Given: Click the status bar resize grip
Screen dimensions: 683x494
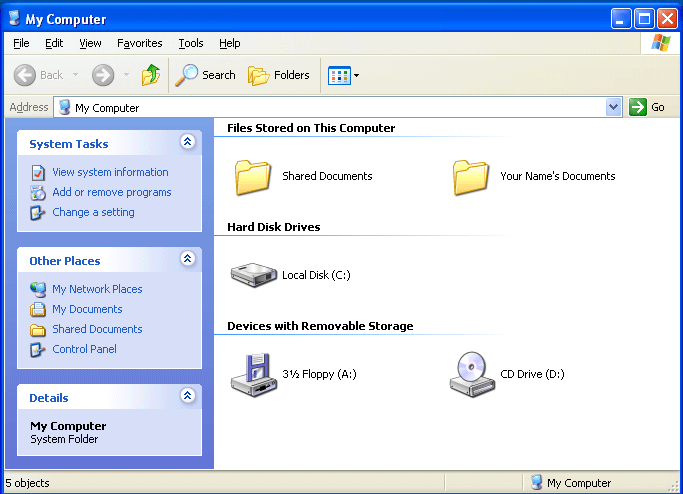Looking at the screenshot, I should pos(673,486).
